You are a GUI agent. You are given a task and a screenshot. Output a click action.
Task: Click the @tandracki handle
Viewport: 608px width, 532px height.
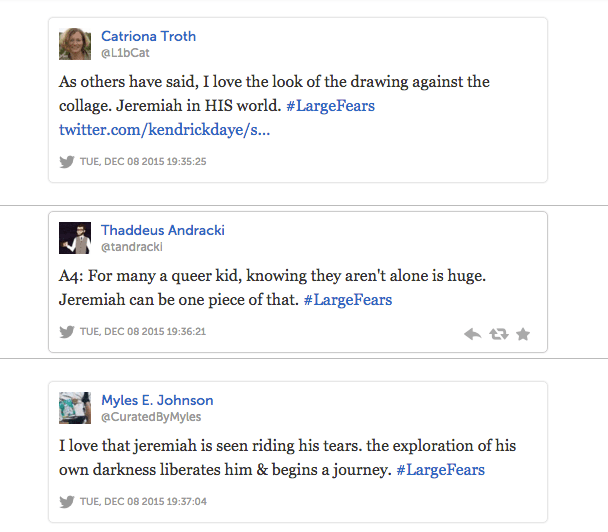coord(131,247)
